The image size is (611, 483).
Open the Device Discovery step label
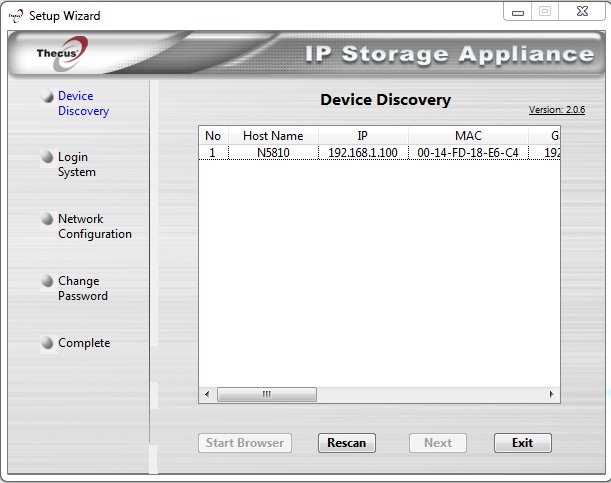pos(83,104)
